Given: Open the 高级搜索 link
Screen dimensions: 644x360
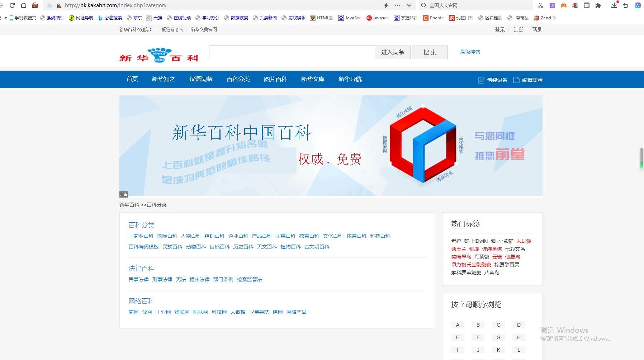Looking at the screenshot, I should click(x=470, y=52).
